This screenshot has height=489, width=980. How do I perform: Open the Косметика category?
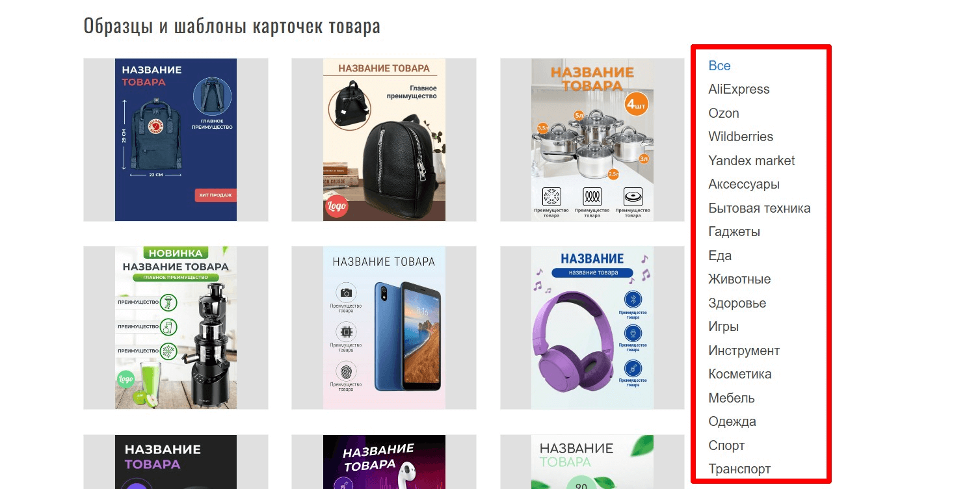pos(740,374)
